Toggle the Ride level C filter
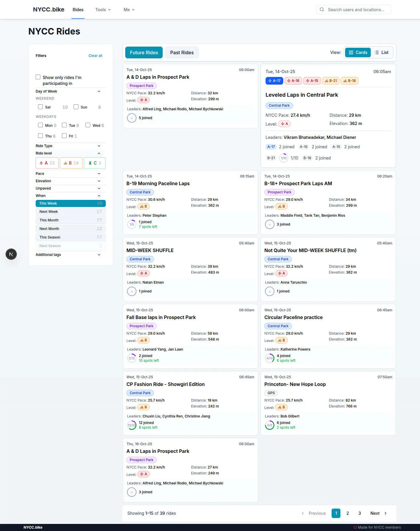Viewport: 420px width, 531px height. click(x=95, y=163)
